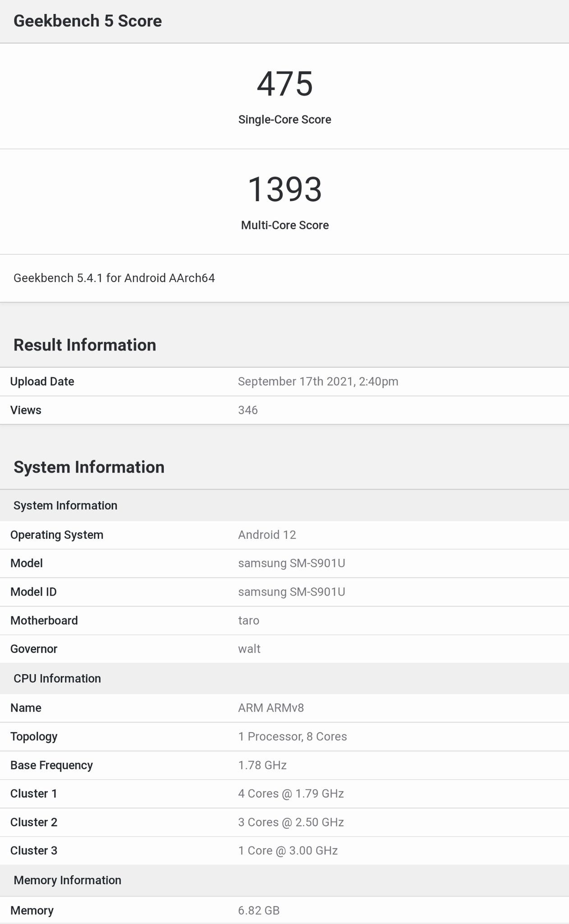Click the Model row label
This screenshot has width=569, height=924.
click(27, 564)
